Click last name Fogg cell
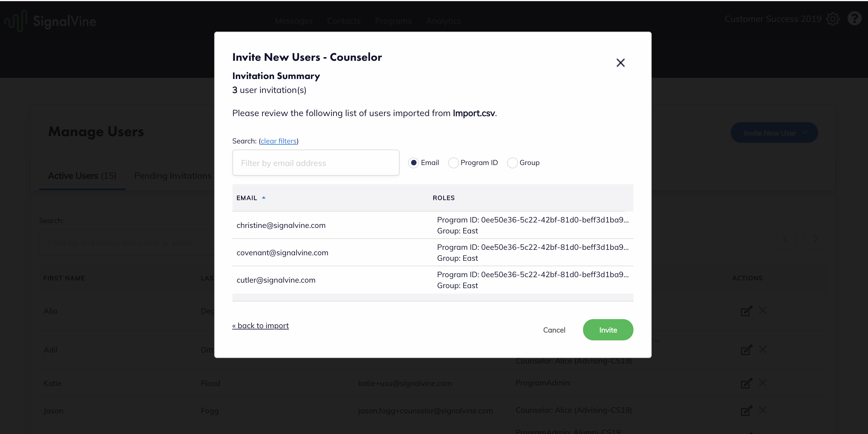Viewport: 868px width, 434px height. (210, 410)
